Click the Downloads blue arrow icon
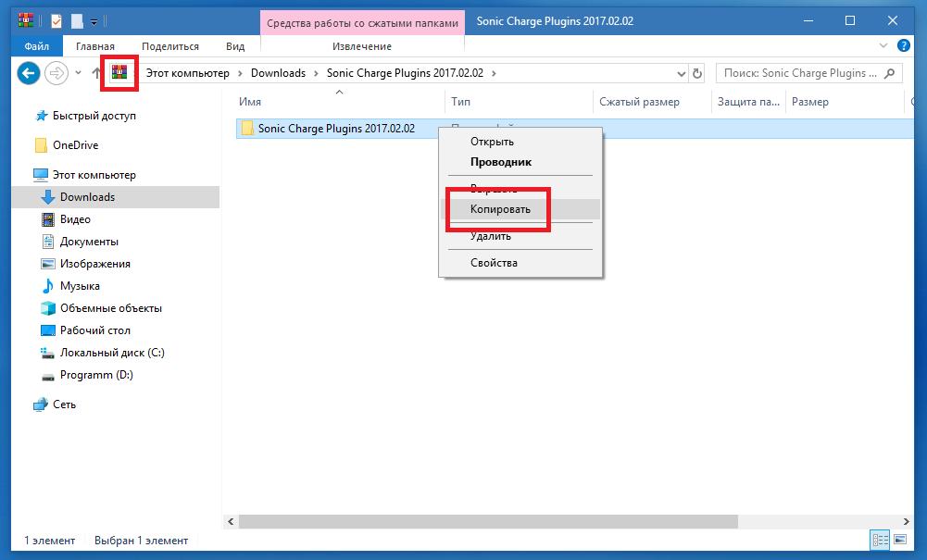Screen dimensions: 927x560 click(x=48, y=197)
